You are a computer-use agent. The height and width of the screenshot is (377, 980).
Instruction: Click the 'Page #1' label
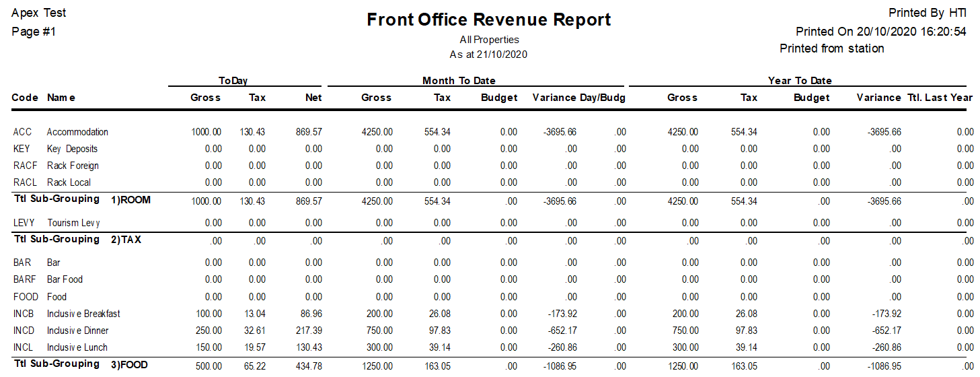pos(34,32)
